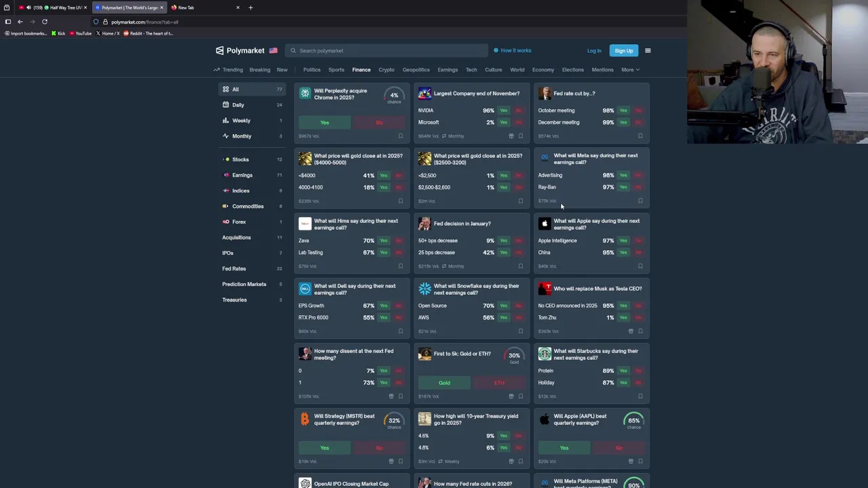Filter sidebar by Monthly markets

click(x=251, y=136)
